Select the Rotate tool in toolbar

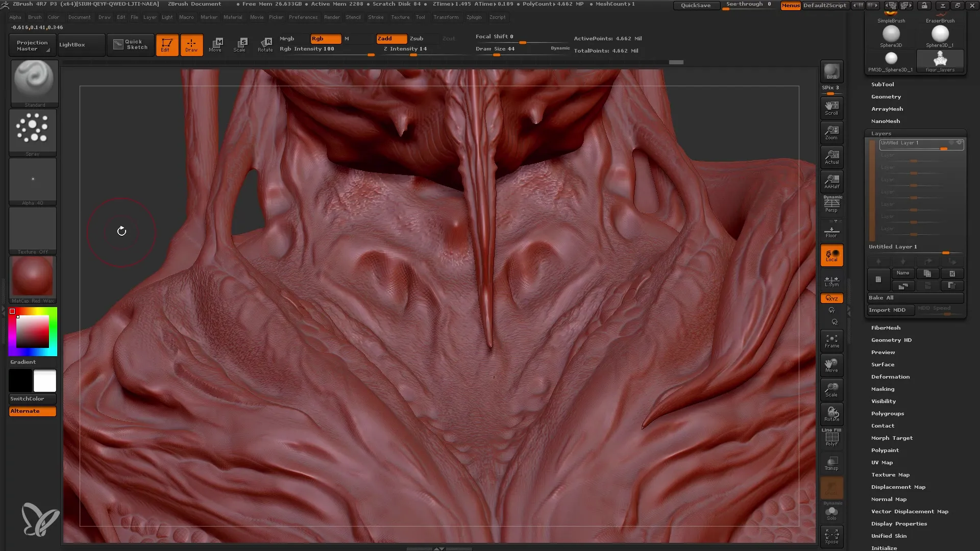click(x=265, y=44)
